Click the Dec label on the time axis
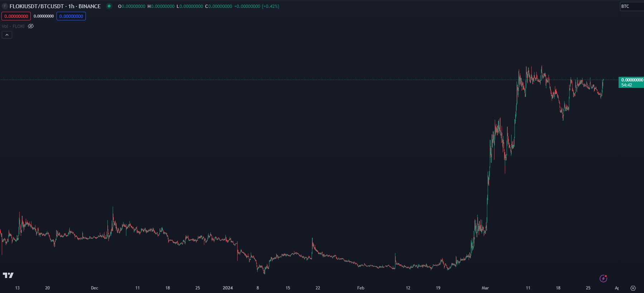 tap(94, 288)
